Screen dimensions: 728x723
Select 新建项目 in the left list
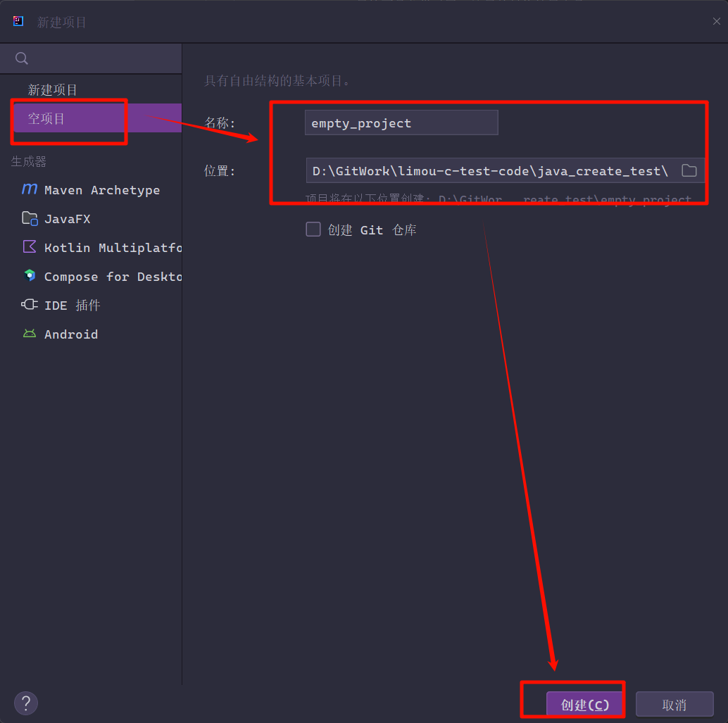click(x=53, y=90)
